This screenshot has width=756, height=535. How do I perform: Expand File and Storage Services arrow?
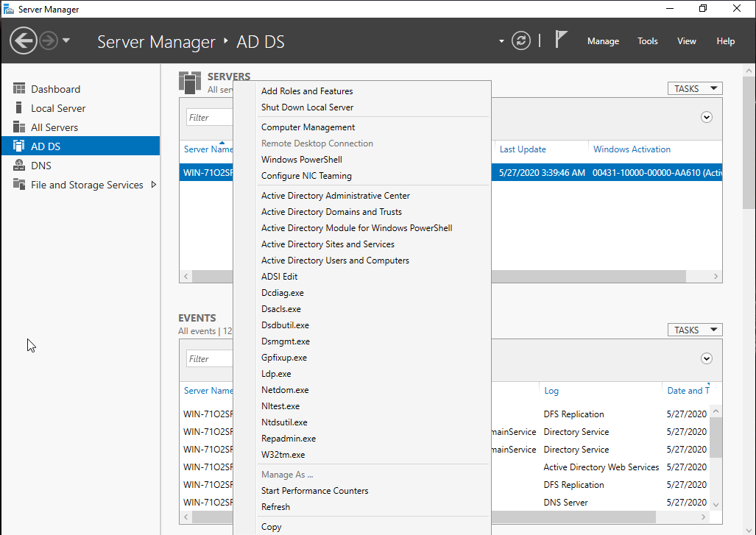pyautogui.click(x=153, y=185)
